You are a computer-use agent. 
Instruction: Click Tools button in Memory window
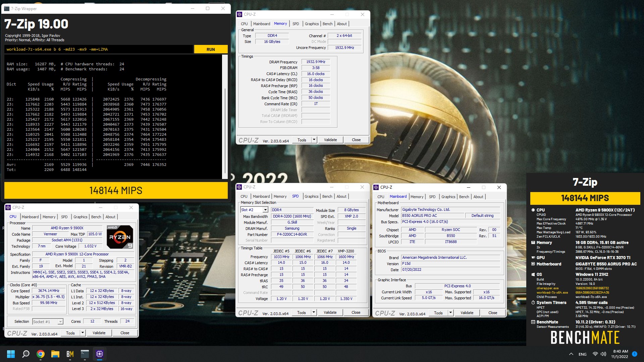tap(302, 140)
